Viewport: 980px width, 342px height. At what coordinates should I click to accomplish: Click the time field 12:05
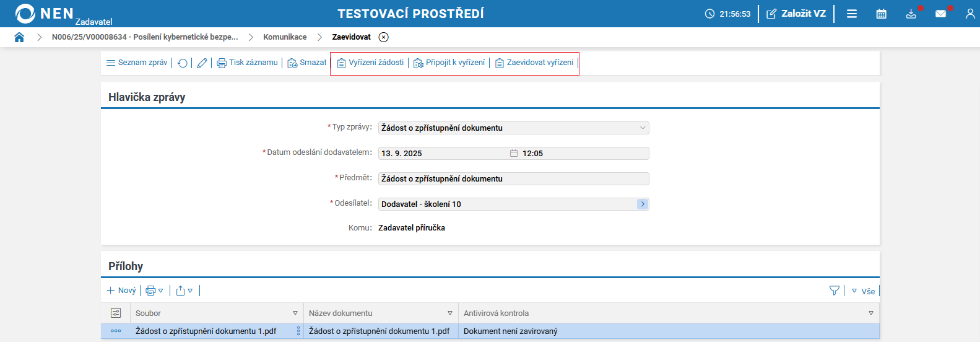pos(584,153)
